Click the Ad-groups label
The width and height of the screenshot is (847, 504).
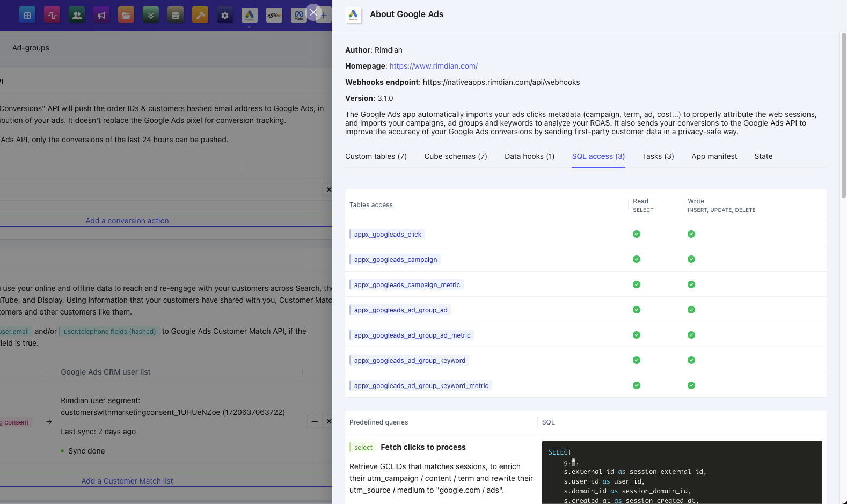(31, 48)
